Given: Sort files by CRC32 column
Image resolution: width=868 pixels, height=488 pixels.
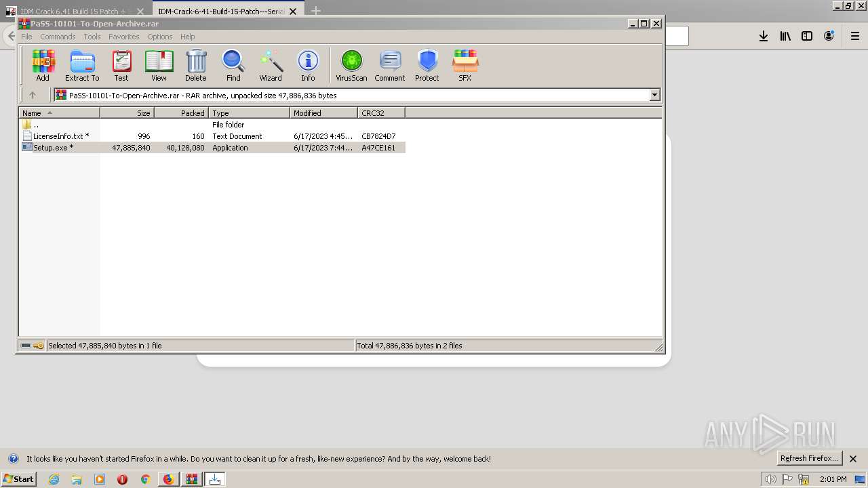Looking at the screenshot, I should point(382,113).
